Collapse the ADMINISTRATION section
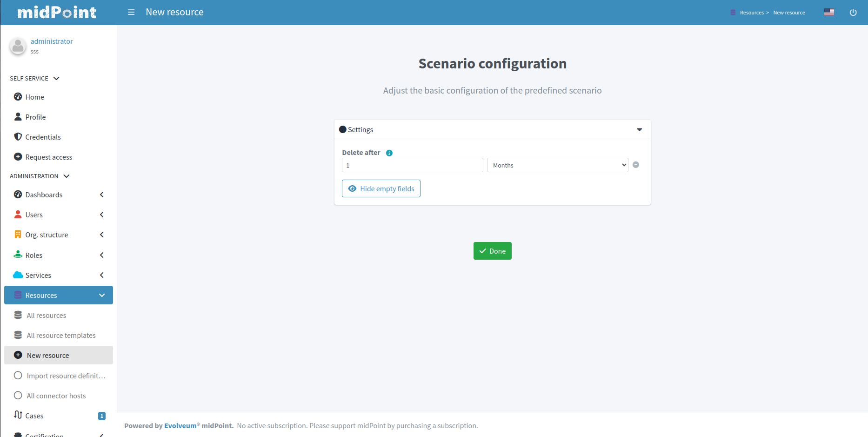This screenshot has height=437, width=868. [67, 176]
